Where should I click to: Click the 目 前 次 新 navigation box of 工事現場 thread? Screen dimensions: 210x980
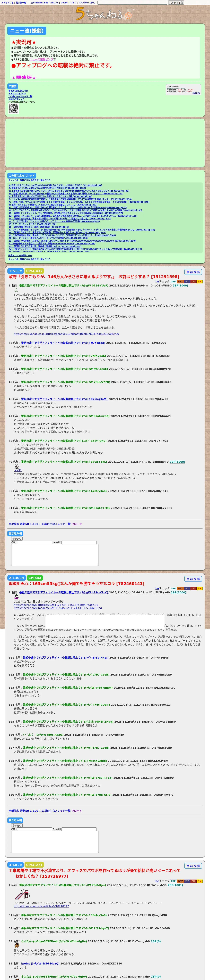(193, 866)
